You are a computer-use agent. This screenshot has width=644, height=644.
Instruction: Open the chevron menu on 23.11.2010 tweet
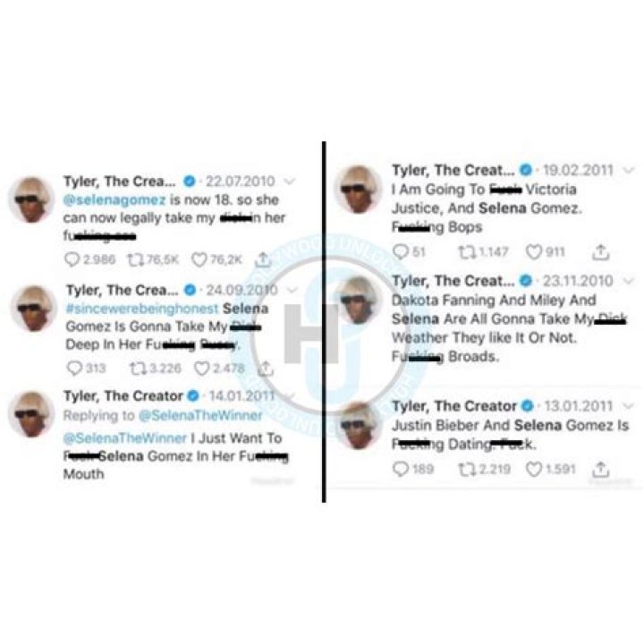[629, 281]
